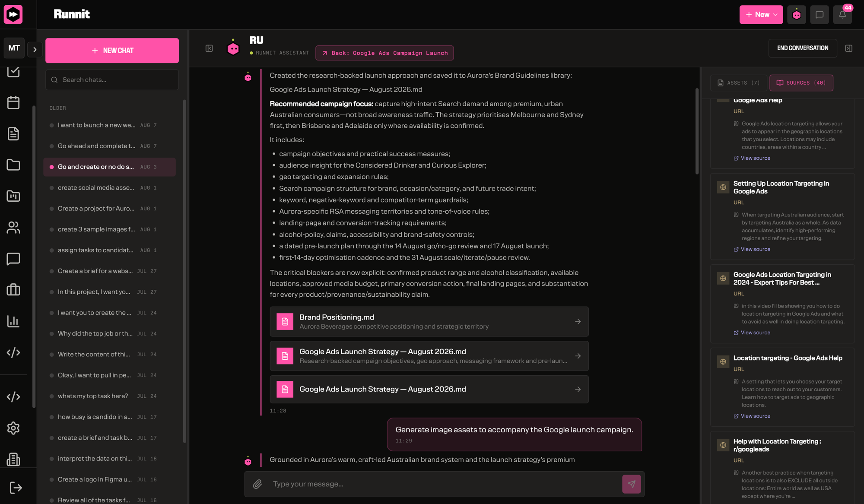Click the send message paper plane icon
The height and width of the screenshot is (504, 864).
tap(631, 484)
